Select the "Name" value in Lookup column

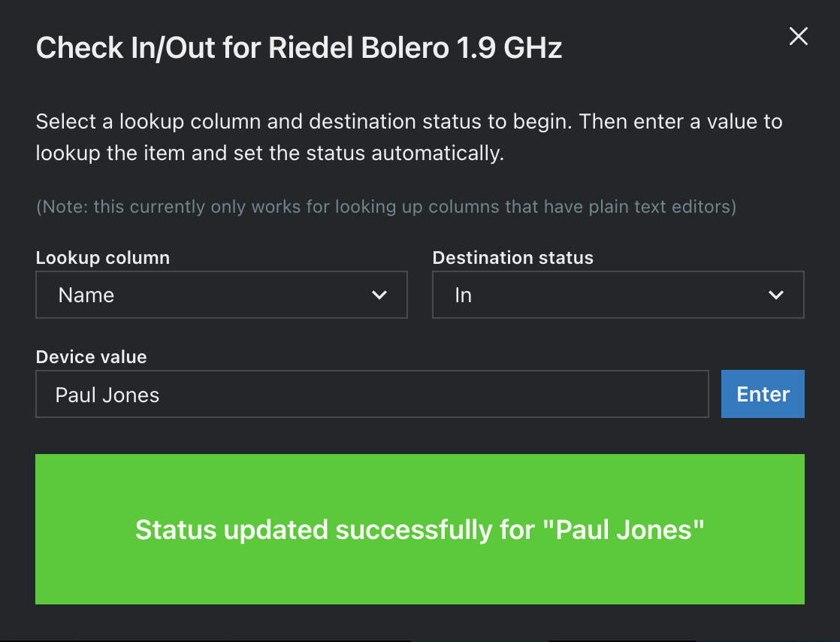tap(86, 295)
